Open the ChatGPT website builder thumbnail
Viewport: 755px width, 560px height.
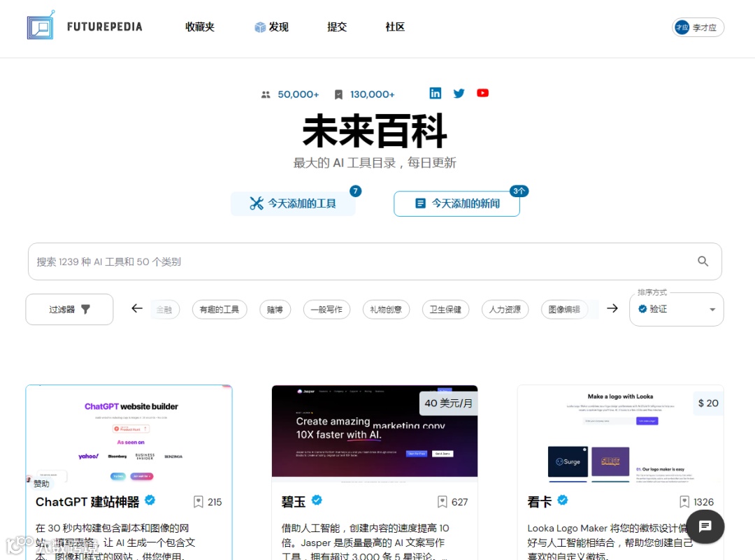click(x=129, y=433)
